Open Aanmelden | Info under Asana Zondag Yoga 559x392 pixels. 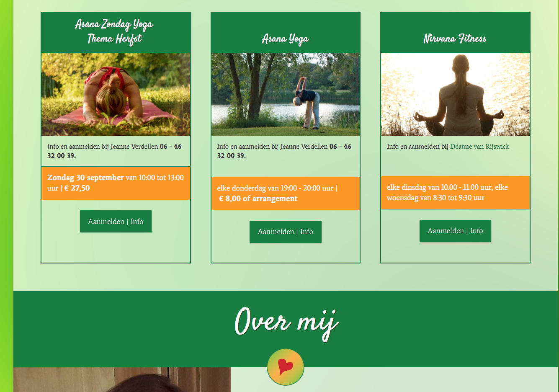pos(116,222)
